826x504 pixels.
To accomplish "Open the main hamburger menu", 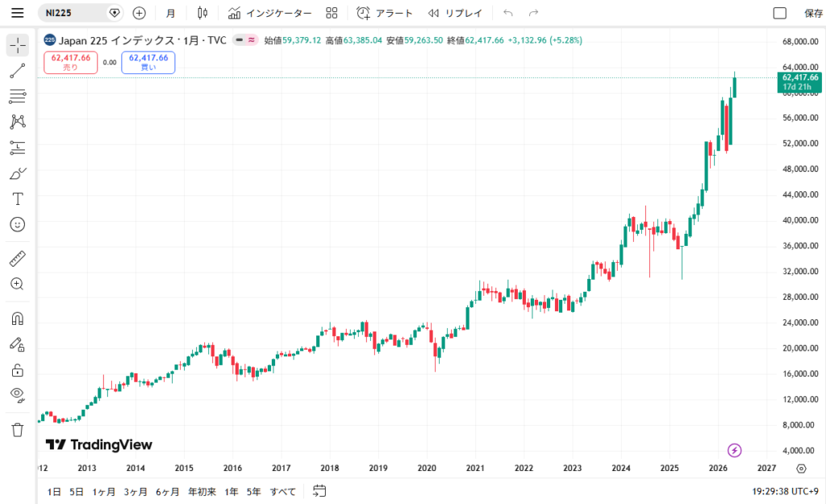I will (18, 13).
